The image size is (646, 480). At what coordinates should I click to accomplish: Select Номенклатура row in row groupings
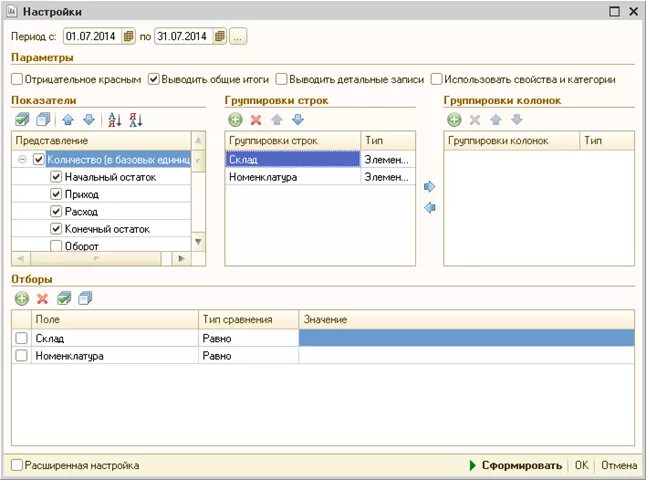pyautogui.click(x=293, y=177)
